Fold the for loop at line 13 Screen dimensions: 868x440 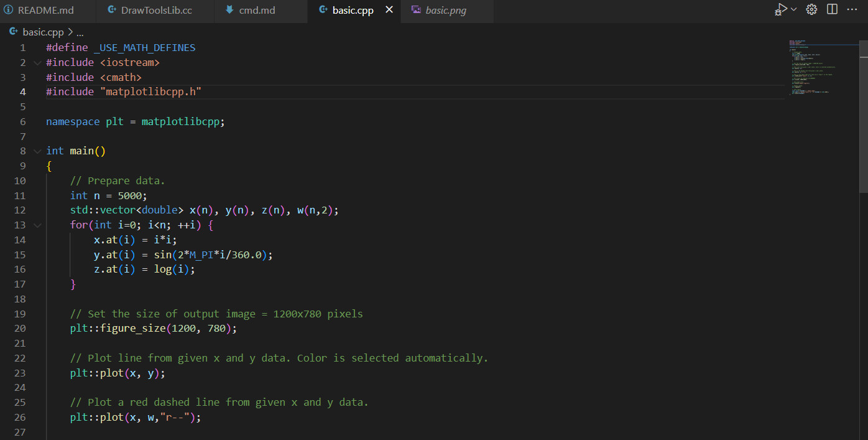coord(37,225)
